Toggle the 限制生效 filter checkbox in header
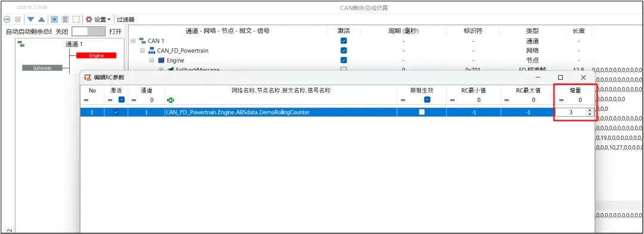Viewport: 644px width, 234px height. tap(427, 99)
